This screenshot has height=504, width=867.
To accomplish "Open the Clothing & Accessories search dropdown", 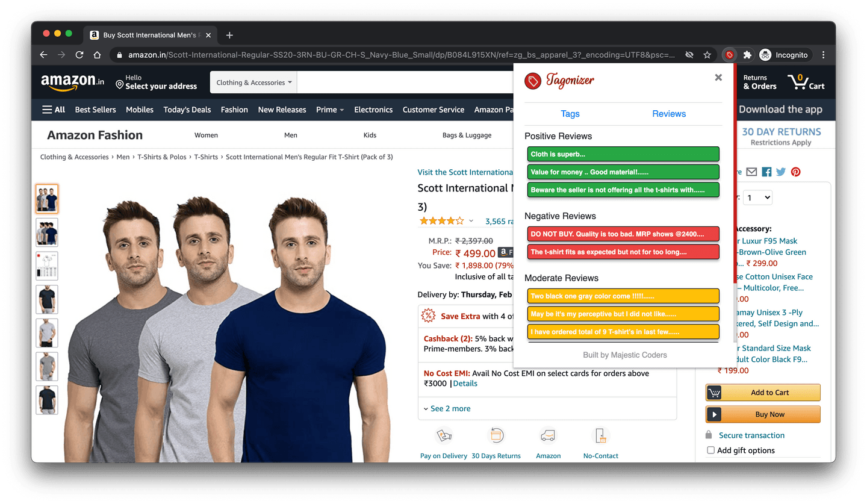I will 253,82.
